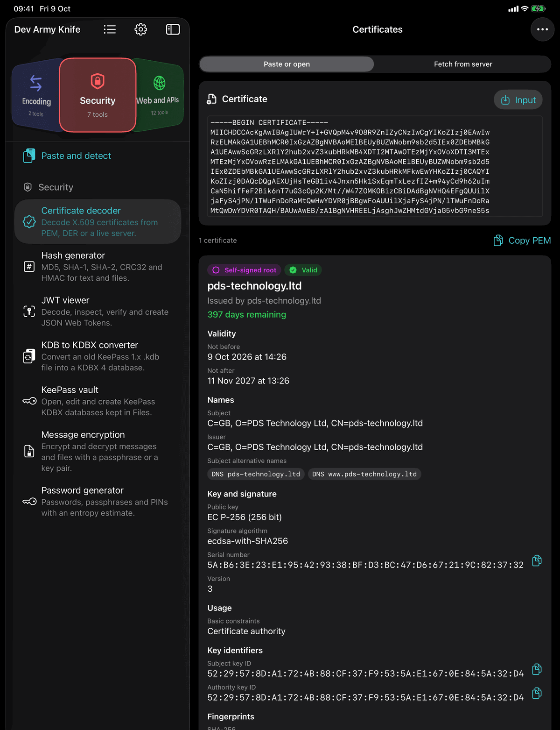This screenshot has height=730, width=560.
Task: Click the ecdsa-with-SHA256 value
Action: tap(248, 541)
